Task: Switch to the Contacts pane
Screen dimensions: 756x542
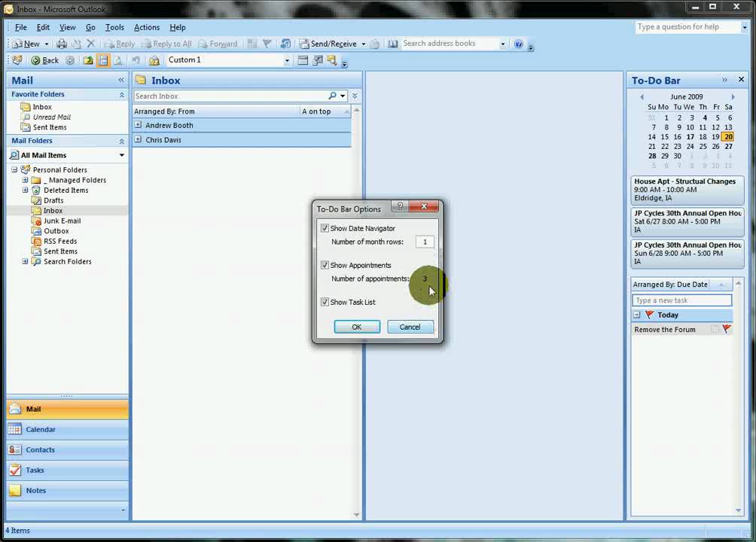Action: coord(68,449)
